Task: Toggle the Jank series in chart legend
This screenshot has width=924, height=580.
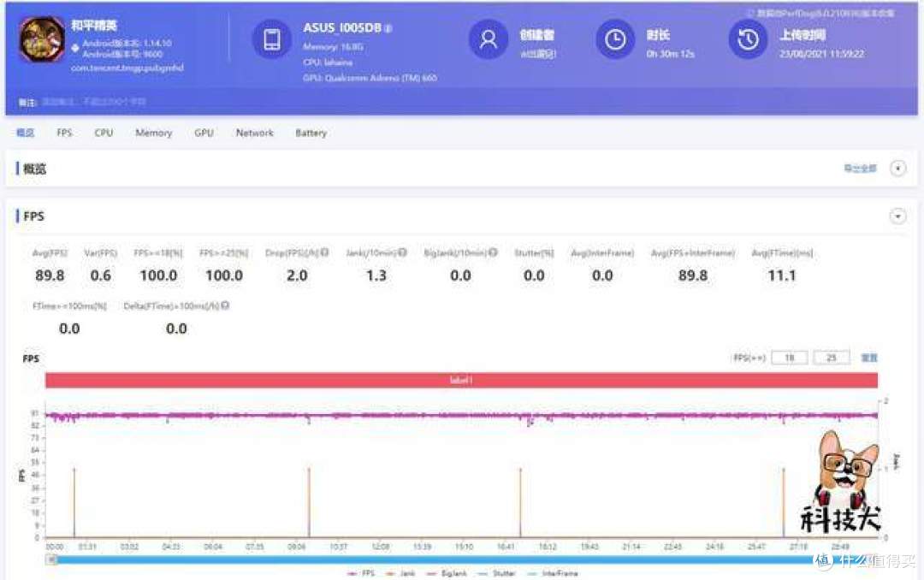Action: point(400,573)
